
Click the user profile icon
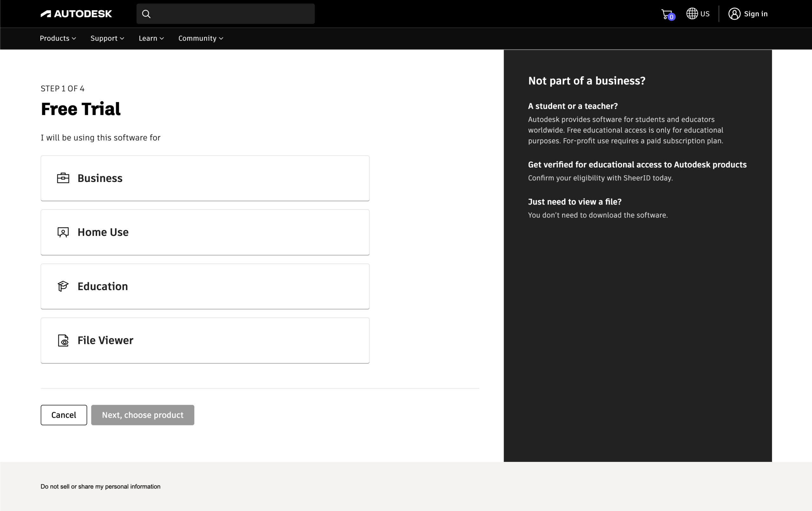734,14
